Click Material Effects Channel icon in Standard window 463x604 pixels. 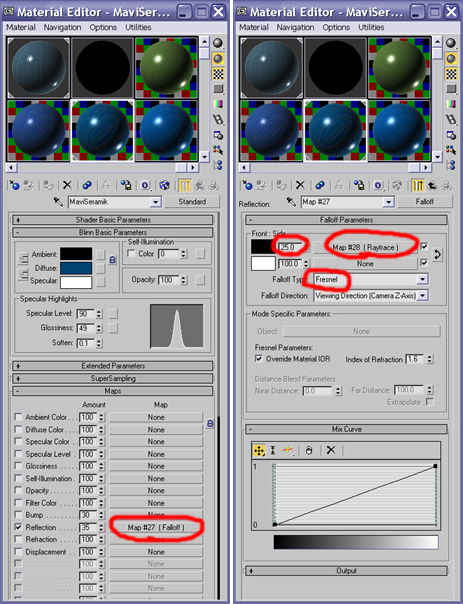pyautogui.click(x=145, y=185)
